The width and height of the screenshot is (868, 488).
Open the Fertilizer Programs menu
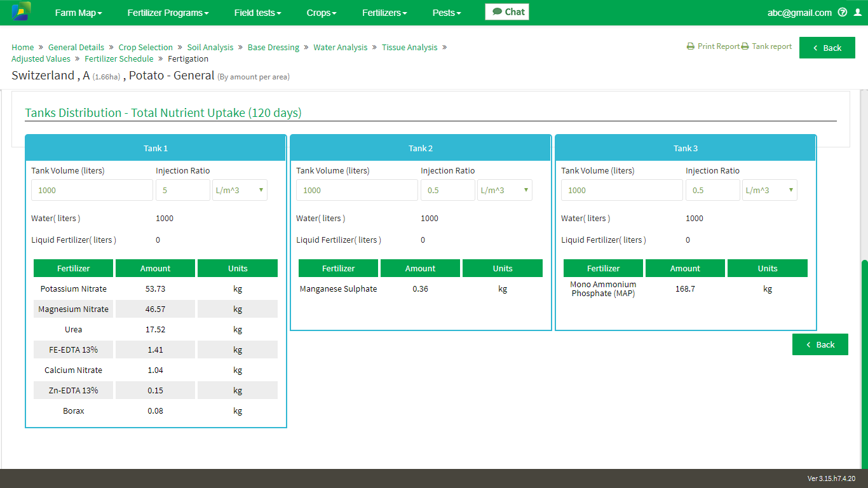[168, 13]
